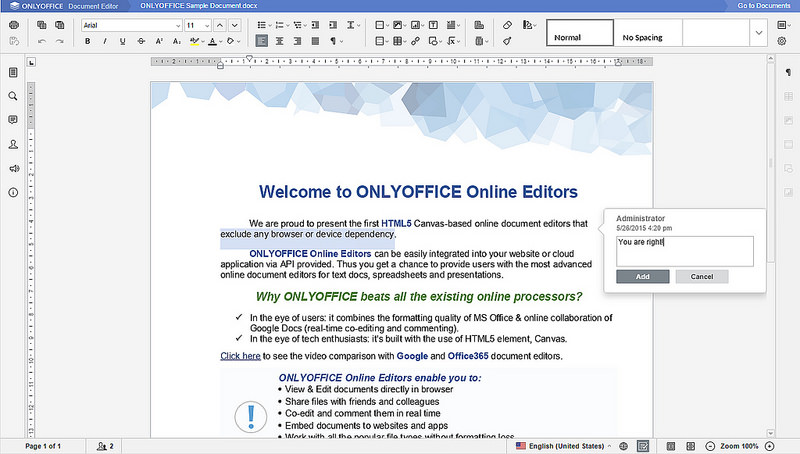The image size is (800, 454).
Task: Insert a hyperlink from the toolbar
Action: 415,42
